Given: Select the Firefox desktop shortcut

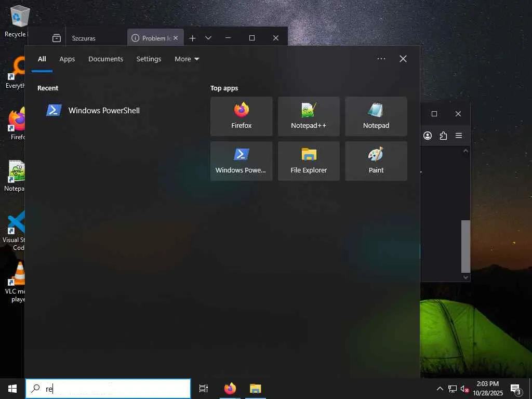Looking at the screenshot, I should [x=16, y=124].
